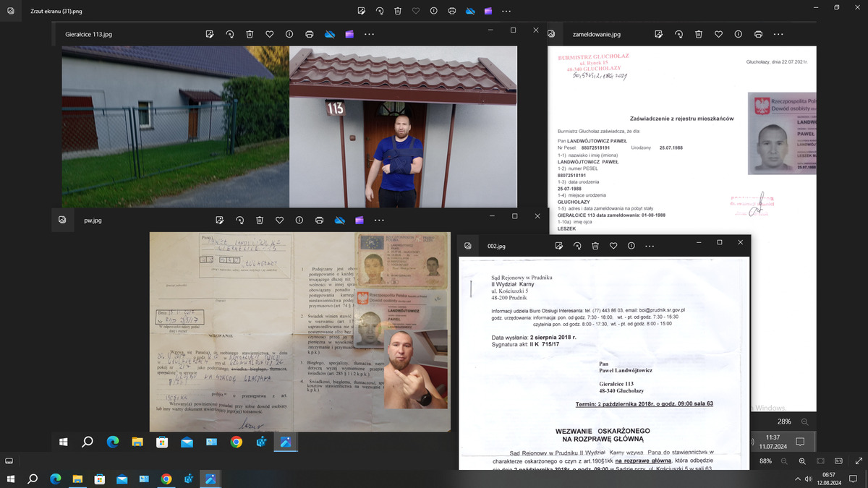
Task: Show info in the 002.jpg window
Action: pyautogui.click(x=632, y=246)
